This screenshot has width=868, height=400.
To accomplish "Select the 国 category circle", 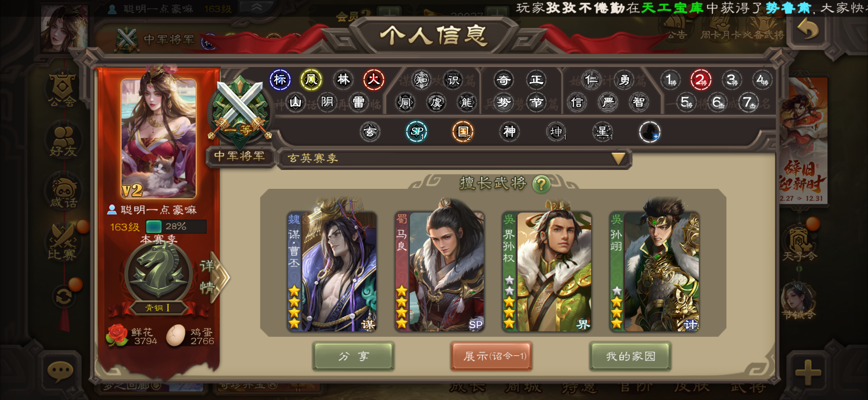I will [463, 132].
